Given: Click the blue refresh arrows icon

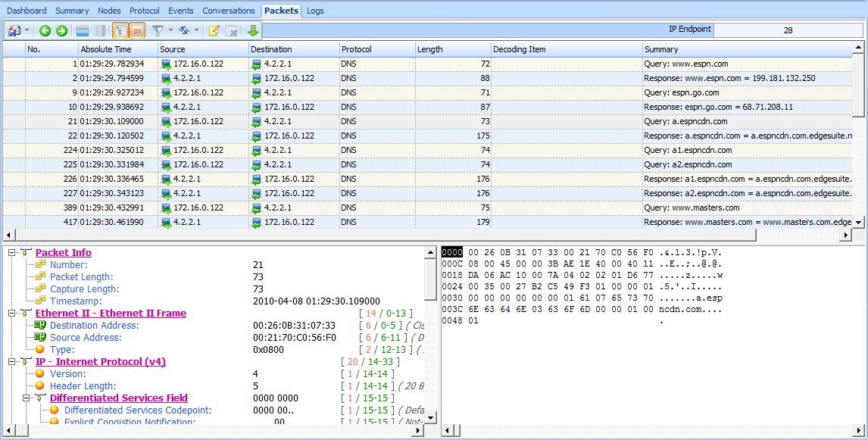Looking at the screenshot, I should pyautogui.click(x=184, y=31).
